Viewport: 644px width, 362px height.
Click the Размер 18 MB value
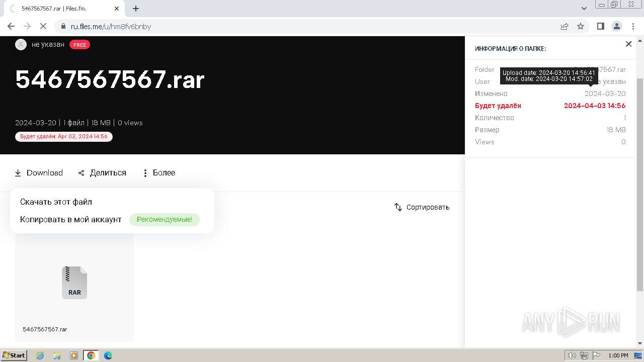[x=616, y=130]
